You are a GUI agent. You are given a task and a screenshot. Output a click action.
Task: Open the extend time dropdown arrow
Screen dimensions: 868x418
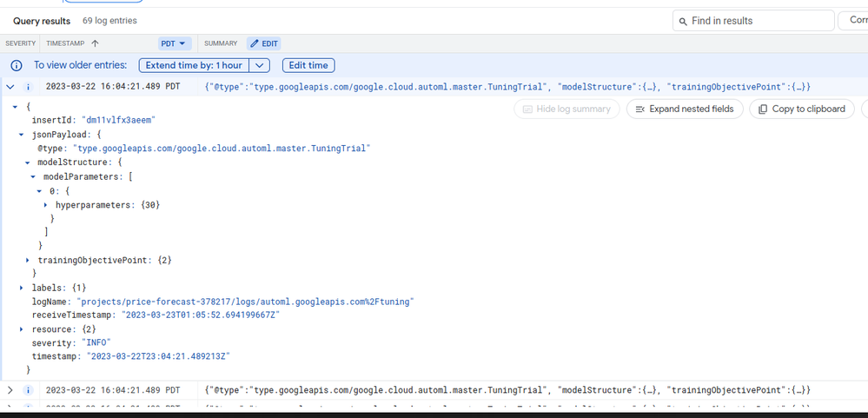[x=260, y=65]
